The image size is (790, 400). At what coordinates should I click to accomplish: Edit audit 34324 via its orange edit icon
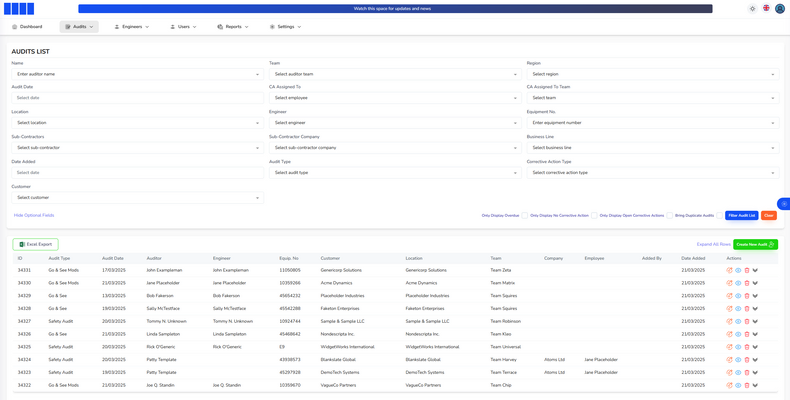729,360
